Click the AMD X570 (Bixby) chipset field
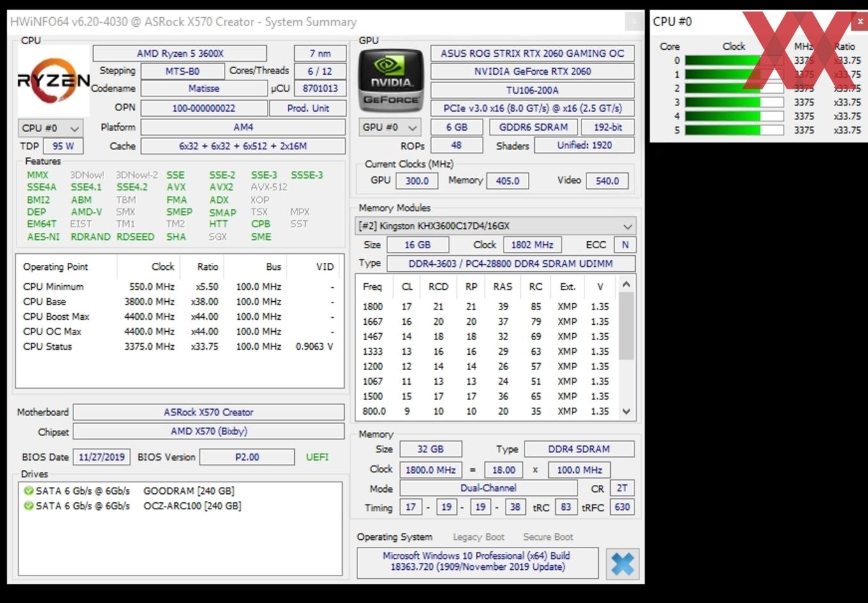This screenshot has height=603, width=868. [x=209, y=431]
